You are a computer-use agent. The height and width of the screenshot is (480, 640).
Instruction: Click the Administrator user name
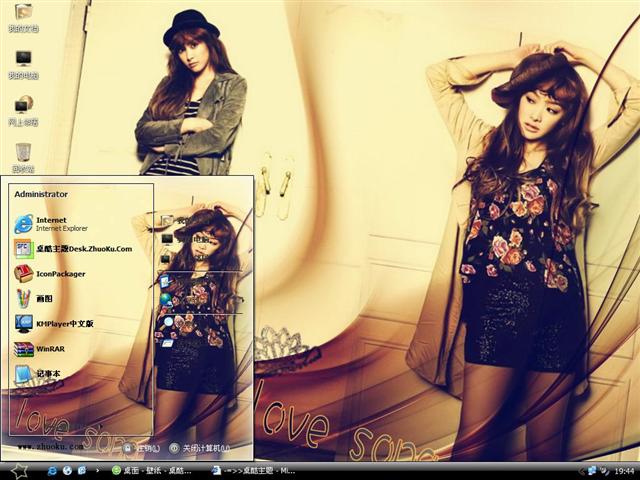click(41, 194)
